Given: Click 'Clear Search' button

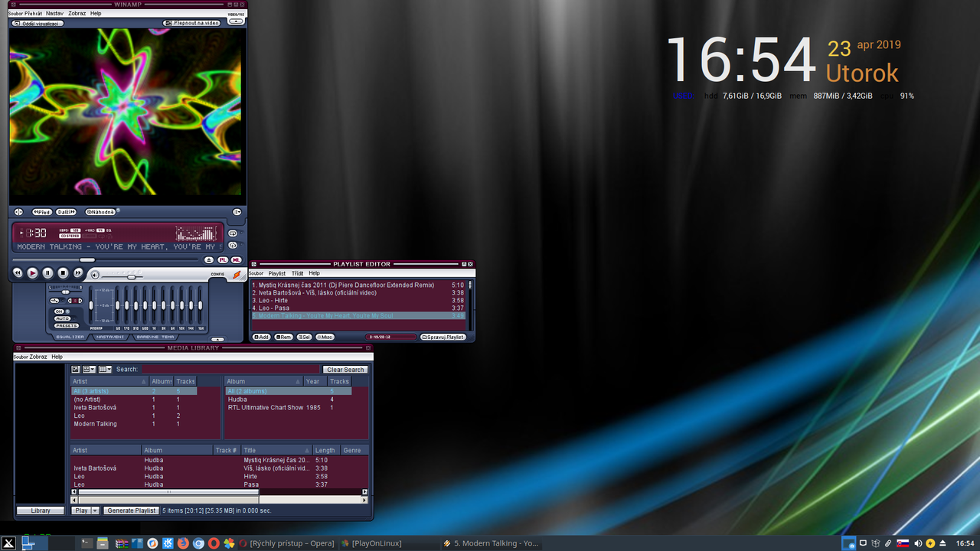Looking at the screenshot, I should 345,370.
